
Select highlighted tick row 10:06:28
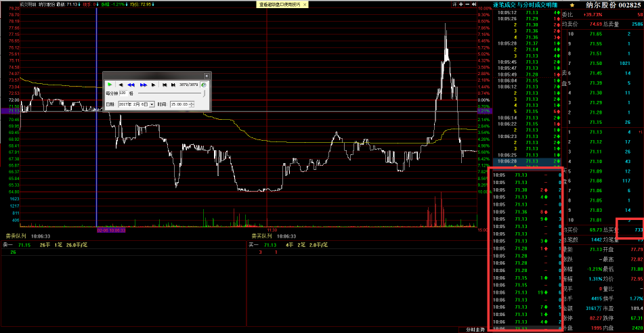[527, 161]
